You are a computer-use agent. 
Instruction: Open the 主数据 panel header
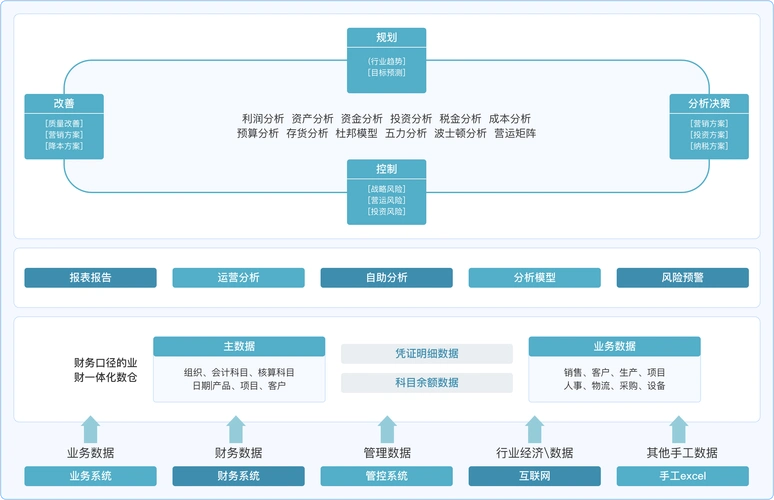239,346
